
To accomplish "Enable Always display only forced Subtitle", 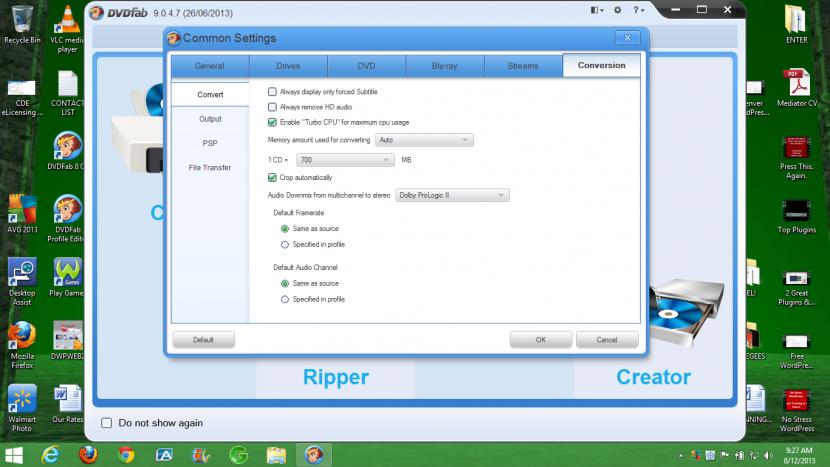I will tap(272, 92).
